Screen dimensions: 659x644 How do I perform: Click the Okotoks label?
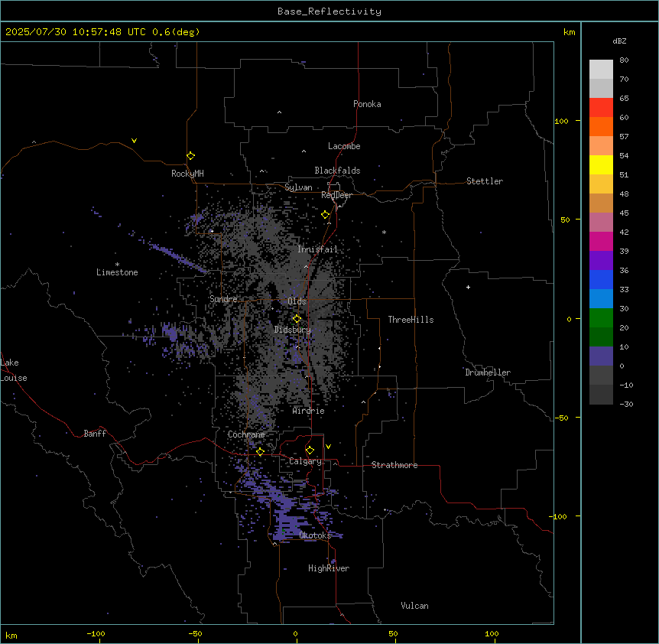pyautogui.click(x=315, y=535)
